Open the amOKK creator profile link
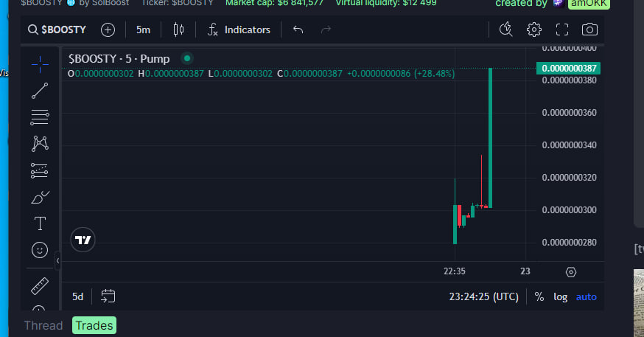The height and width of the screenshot is (337, 644). (x=589, y=3)
